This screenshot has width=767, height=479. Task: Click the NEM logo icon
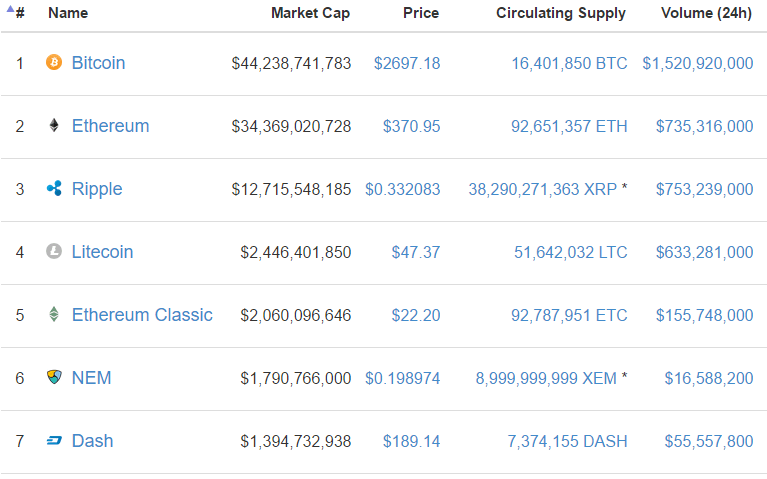point(54,378)
